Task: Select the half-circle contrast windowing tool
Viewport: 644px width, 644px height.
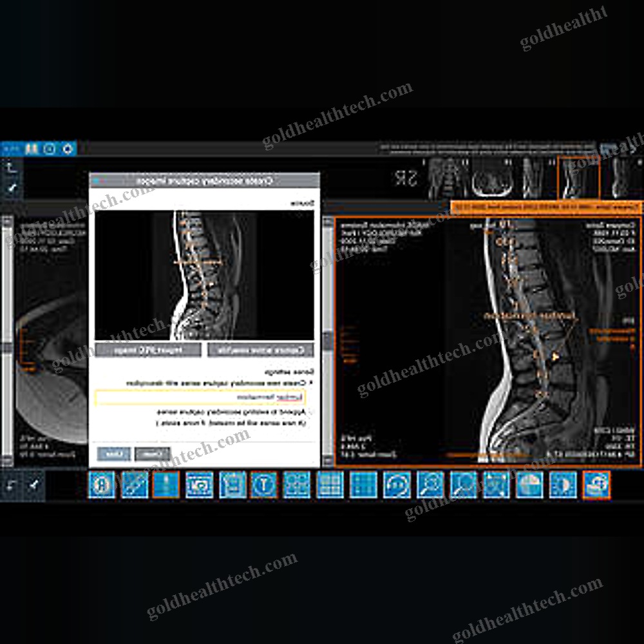Action: click(x=563, y=485)
